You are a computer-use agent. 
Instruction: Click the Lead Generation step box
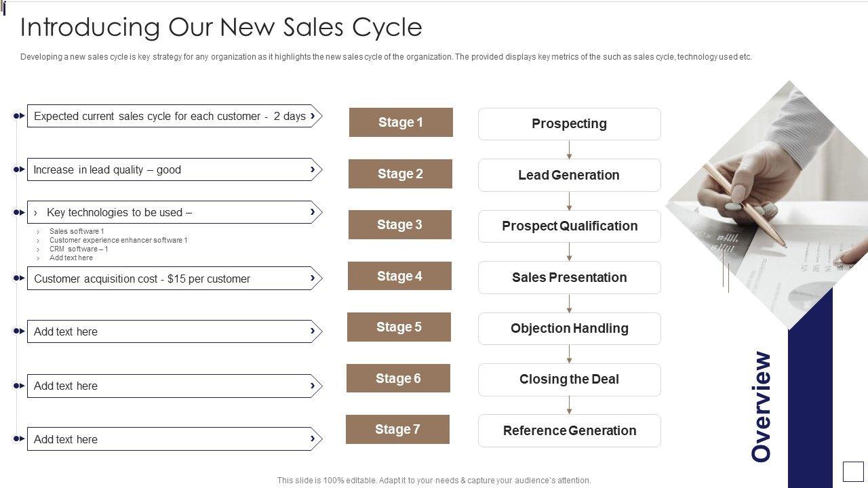pos(569,175)
